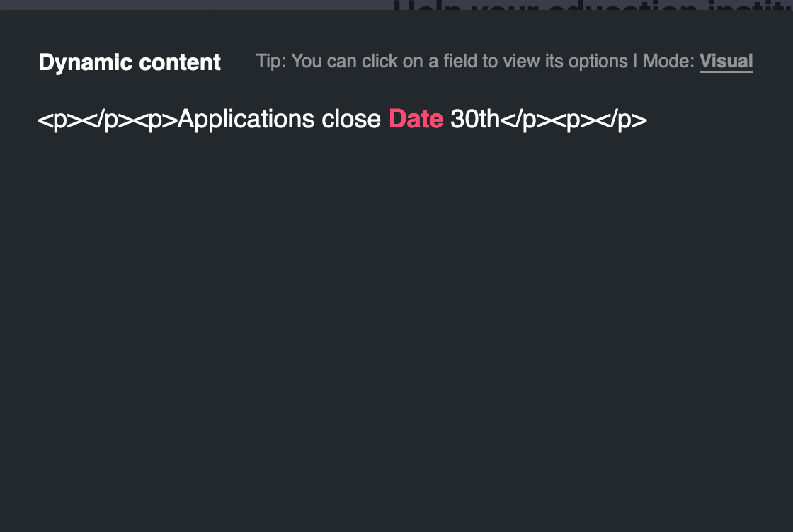Expand options for the Date placeholder
This screenshot has height=532, width=793.
pos(416,119)
